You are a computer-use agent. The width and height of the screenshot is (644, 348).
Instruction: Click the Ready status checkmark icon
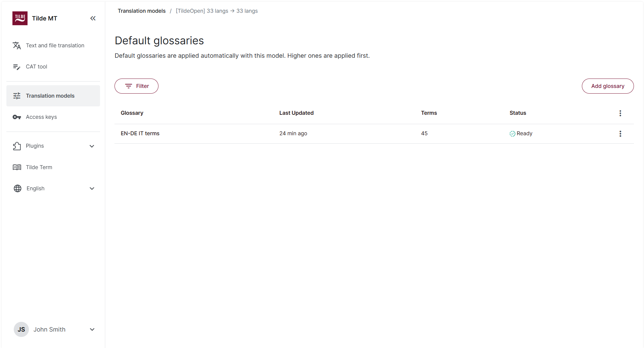(512, 133)
